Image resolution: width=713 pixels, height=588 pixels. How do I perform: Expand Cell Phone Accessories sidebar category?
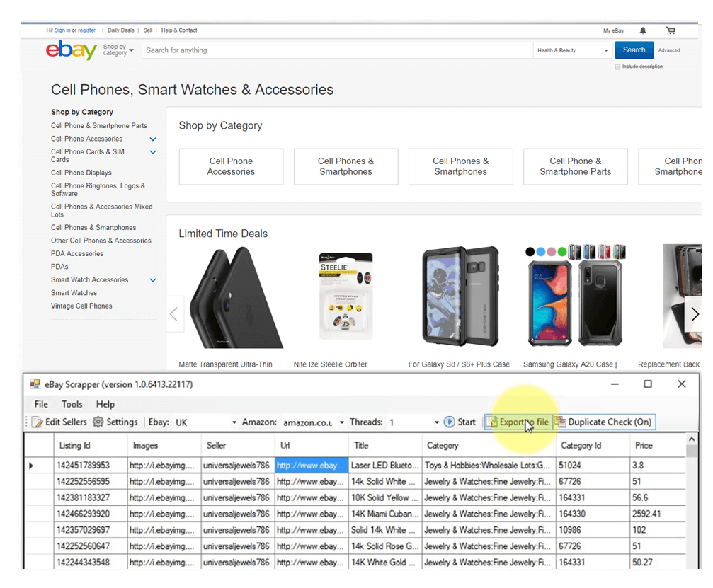(x=153, y=139)
